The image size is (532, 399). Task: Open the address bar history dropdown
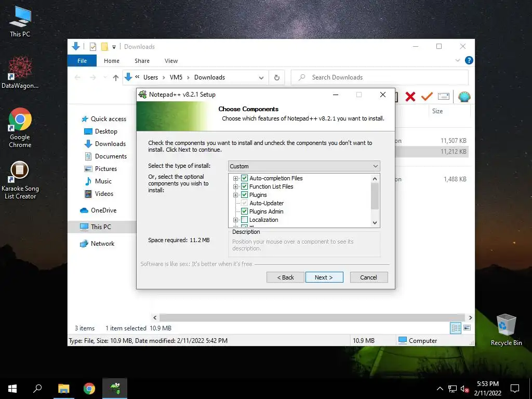pyautogui.click(x=261, y=78)
